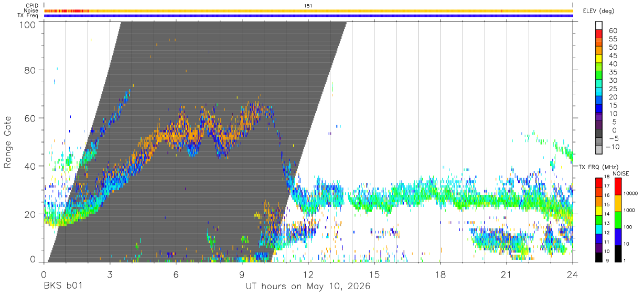Click elevation colorbar tick label 55
This screenshot has height=297, width=644.
click(x=613, y=39)
